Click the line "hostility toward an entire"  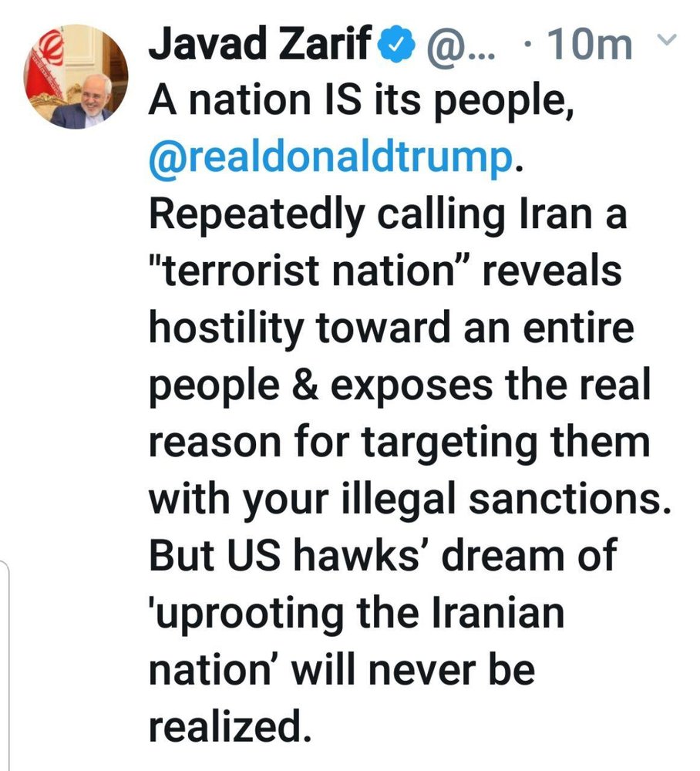click(x=392, y=329)
